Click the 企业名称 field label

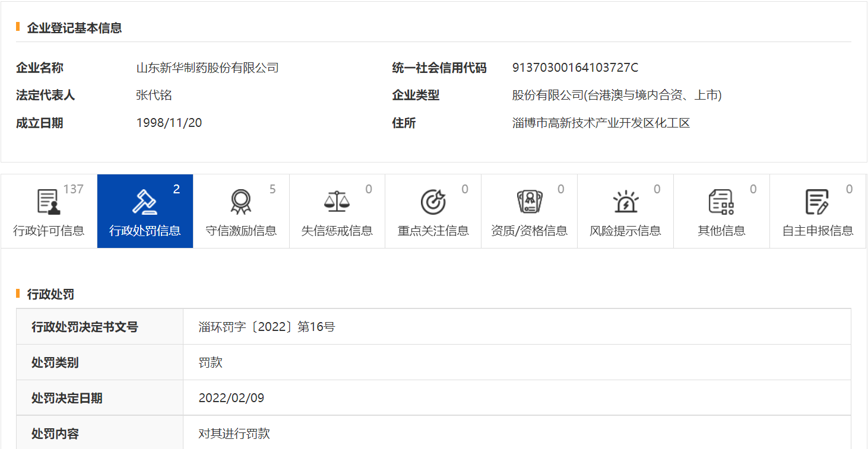pos(39,68)
